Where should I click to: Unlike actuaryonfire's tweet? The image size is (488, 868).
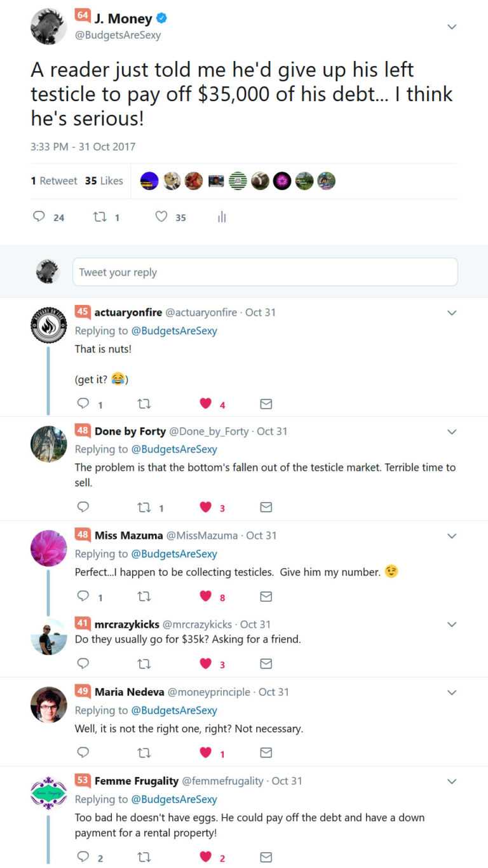coord(205,403)
